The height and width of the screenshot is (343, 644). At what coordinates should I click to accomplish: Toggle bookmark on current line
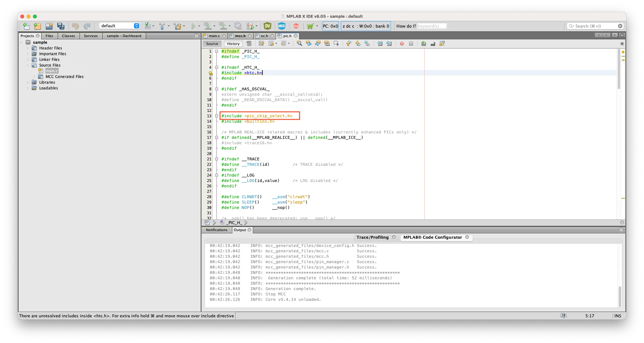tap(367, 44)
